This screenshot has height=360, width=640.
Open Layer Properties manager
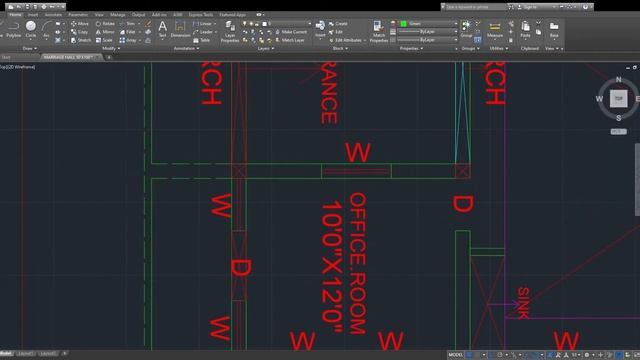(x=230, y=32)
